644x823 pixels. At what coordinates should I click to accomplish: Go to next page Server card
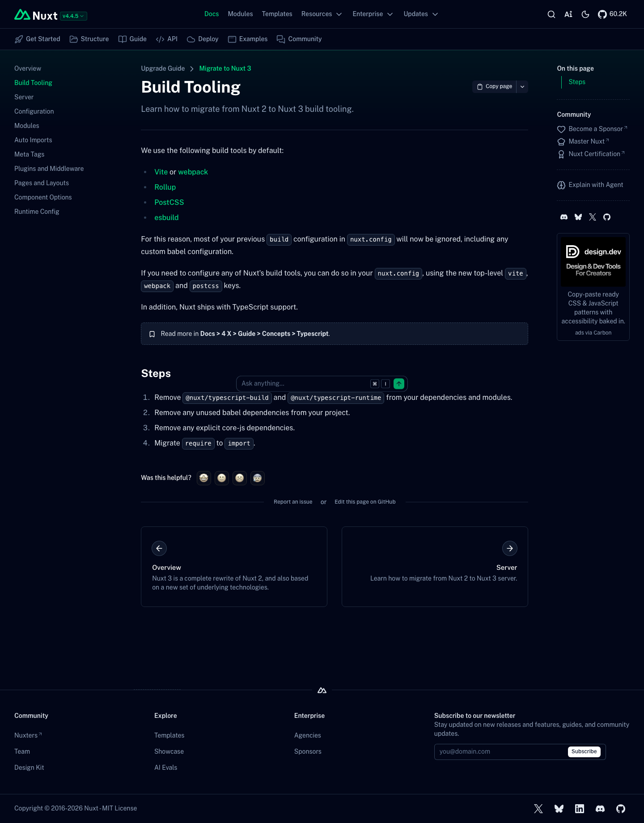(x=435, y=567)
